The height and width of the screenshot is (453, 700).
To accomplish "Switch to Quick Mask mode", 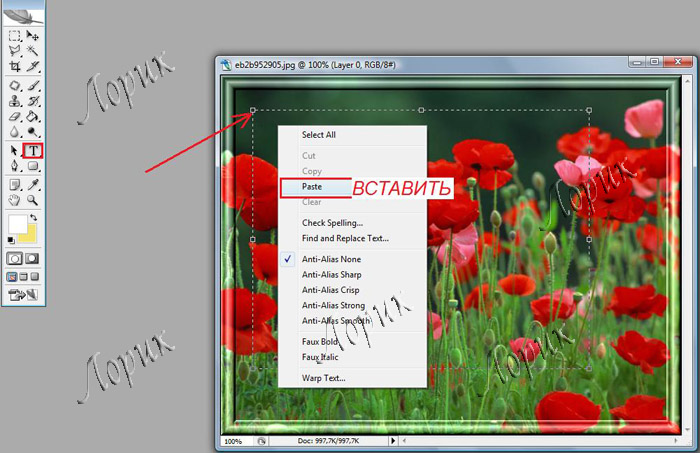I will 32,258.
